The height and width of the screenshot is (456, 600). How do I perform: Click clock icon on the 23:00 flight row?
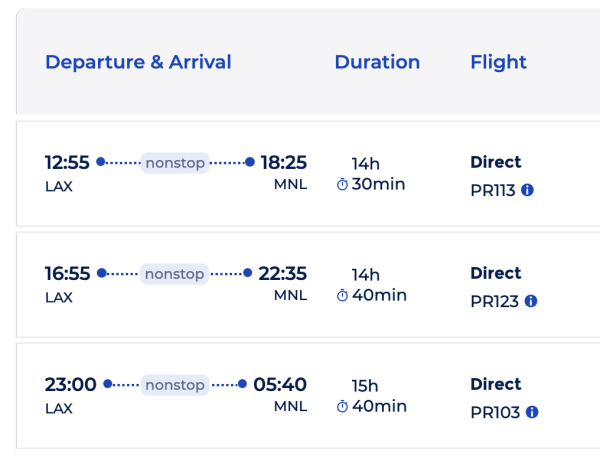(342, 407)
